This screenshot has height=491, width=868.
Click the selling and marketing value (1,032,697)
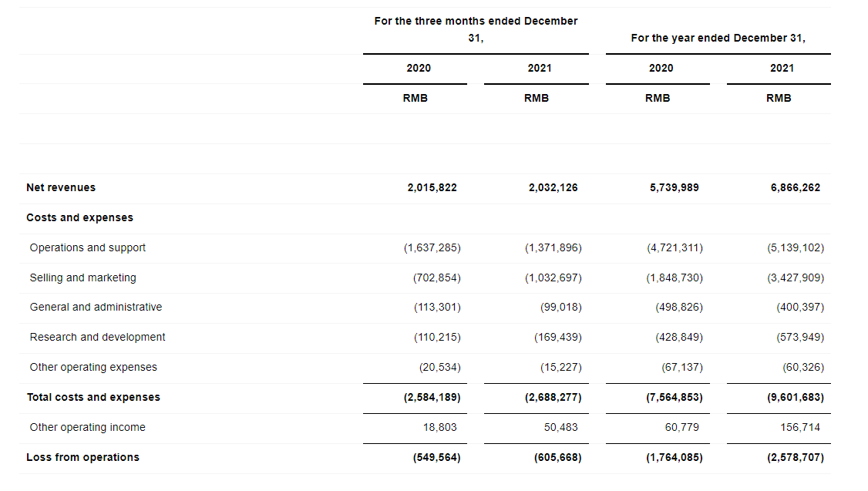553,277
